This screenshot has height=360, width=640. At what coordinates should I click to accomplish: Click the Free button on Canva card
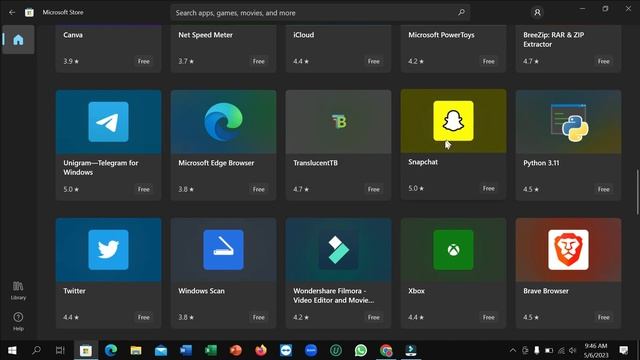[144, 61]
